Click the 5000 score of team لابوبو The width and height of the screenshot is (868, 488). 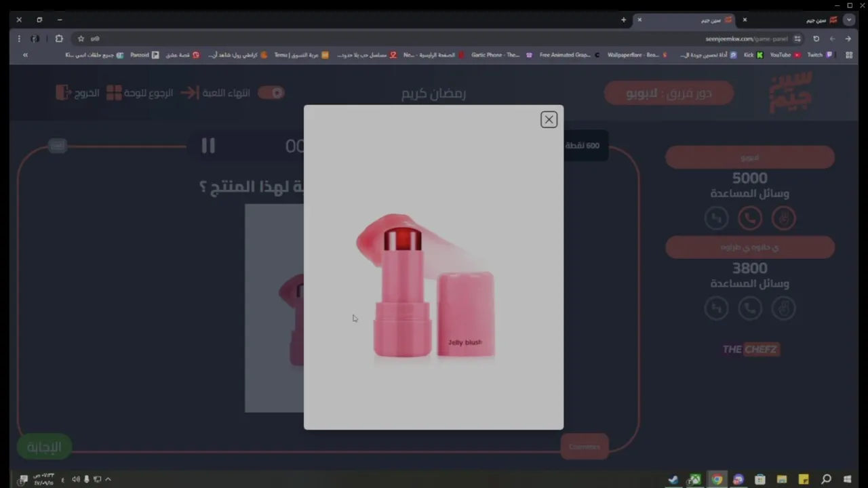(749, 178)
